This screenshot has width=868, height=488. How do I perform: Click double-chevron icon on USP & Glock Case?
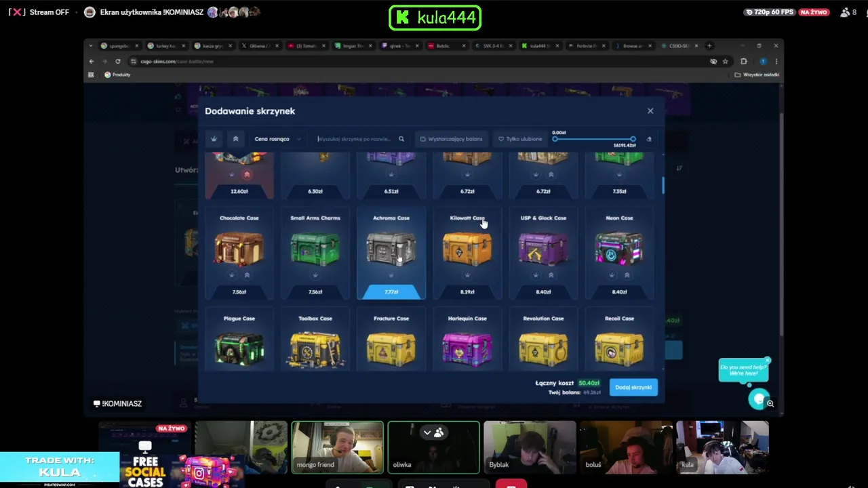(x=551, y=275)
